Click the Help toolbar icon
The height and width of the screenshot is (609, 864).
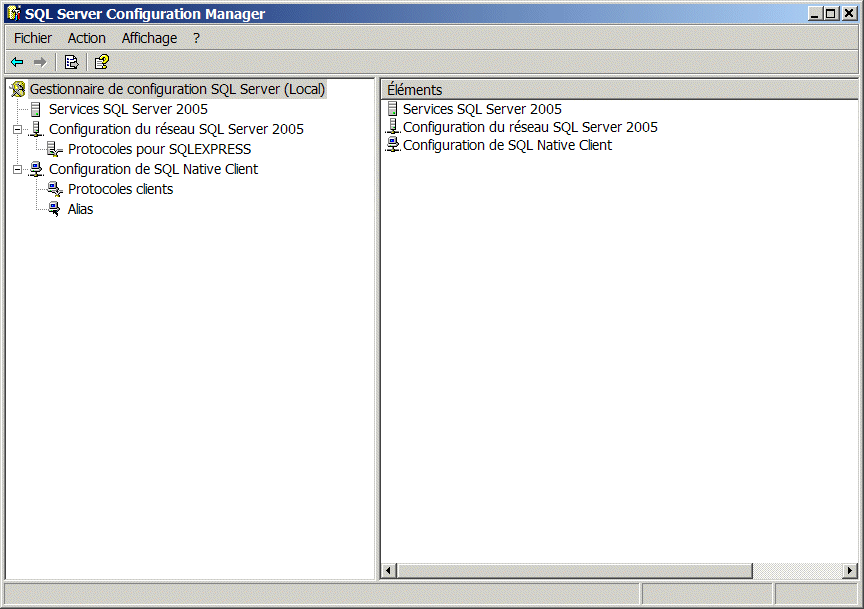coord(102,62)
